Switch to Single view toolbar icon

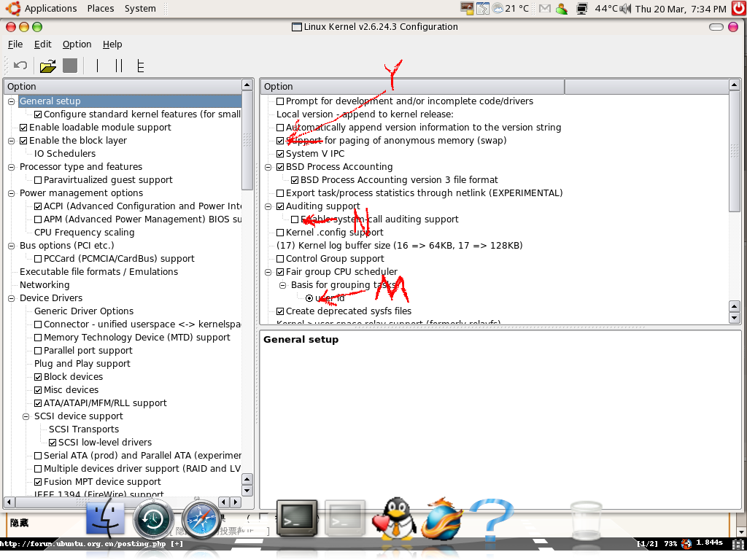tap(97, 66)
